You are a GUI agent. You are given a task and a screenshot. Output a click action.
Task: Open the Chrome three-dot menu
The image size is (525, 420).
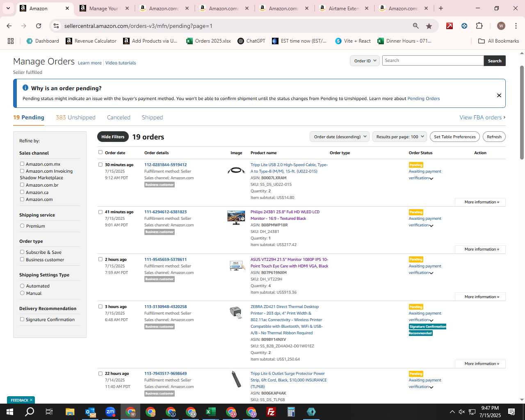pos(516,26)
